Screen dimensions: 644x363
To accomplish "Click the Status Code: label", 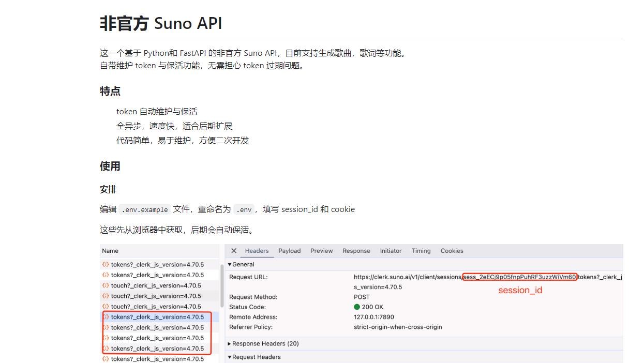I will point(247,307).
